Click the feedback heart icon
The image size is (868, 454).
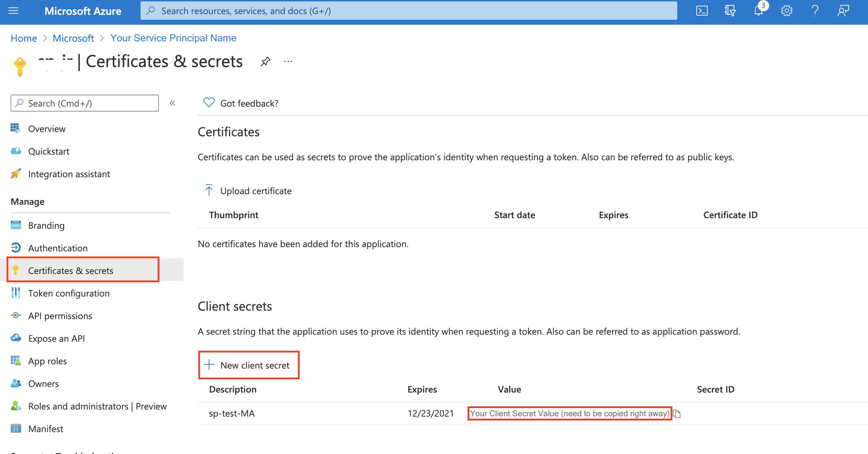click(x=208, y=103)
